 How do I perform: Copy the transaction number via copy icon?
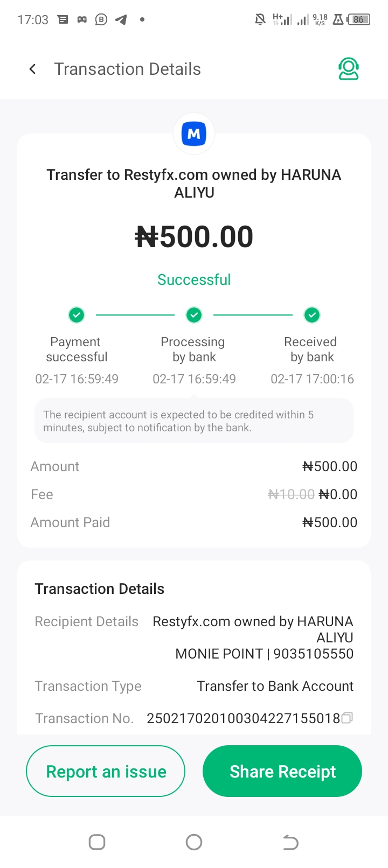347,718
